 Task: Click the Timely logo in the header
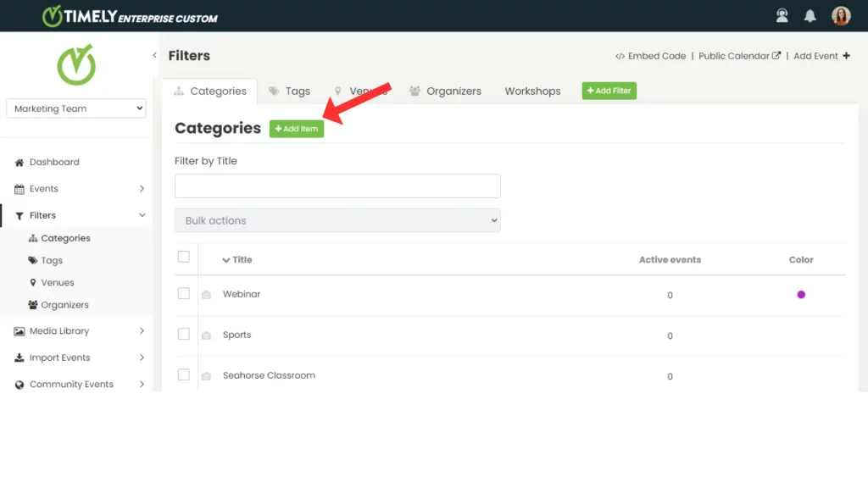pyautogui.click(x=130, y=16)
